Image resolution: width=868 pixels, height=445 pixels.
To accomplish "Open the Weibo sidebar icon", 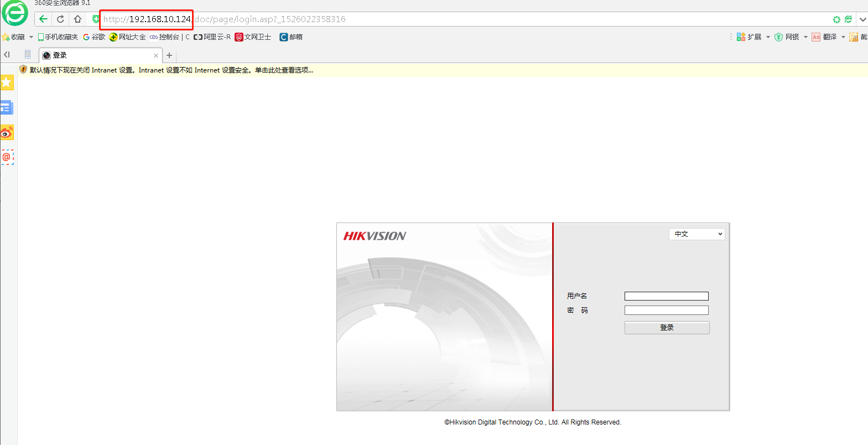I will coord(7,133).
